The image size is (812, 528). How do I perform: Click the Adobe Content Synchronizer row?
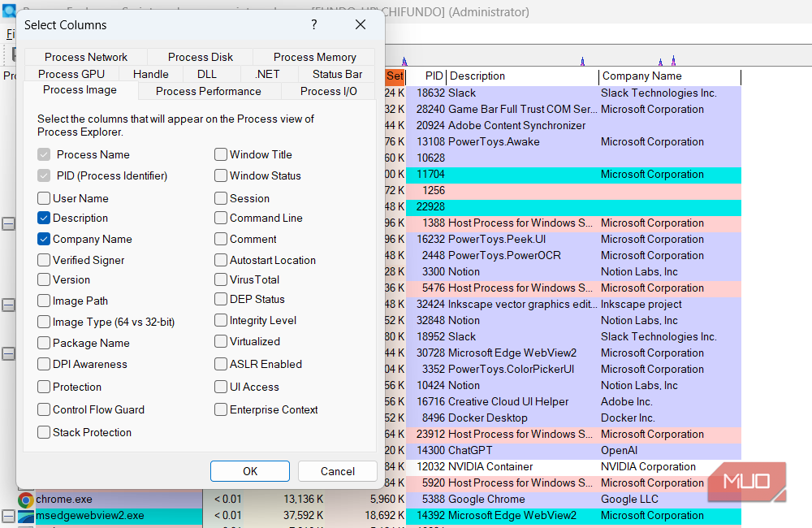574,125
